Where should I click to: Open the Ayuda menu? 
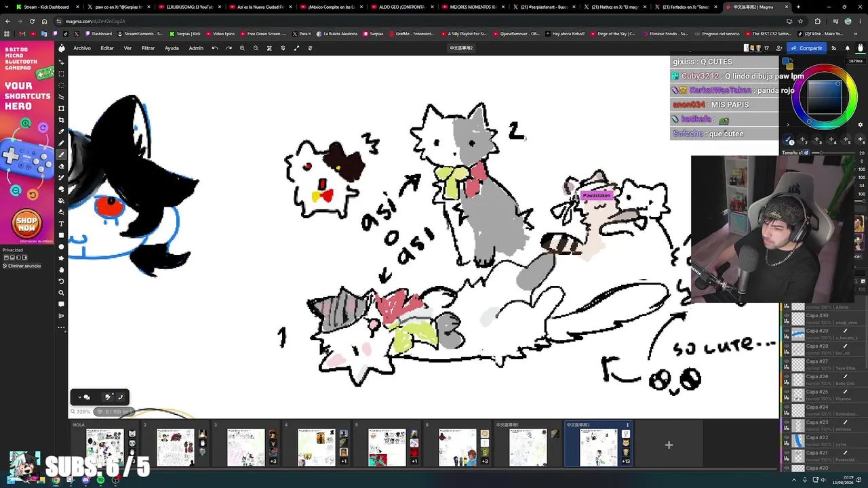coord(172,48)
